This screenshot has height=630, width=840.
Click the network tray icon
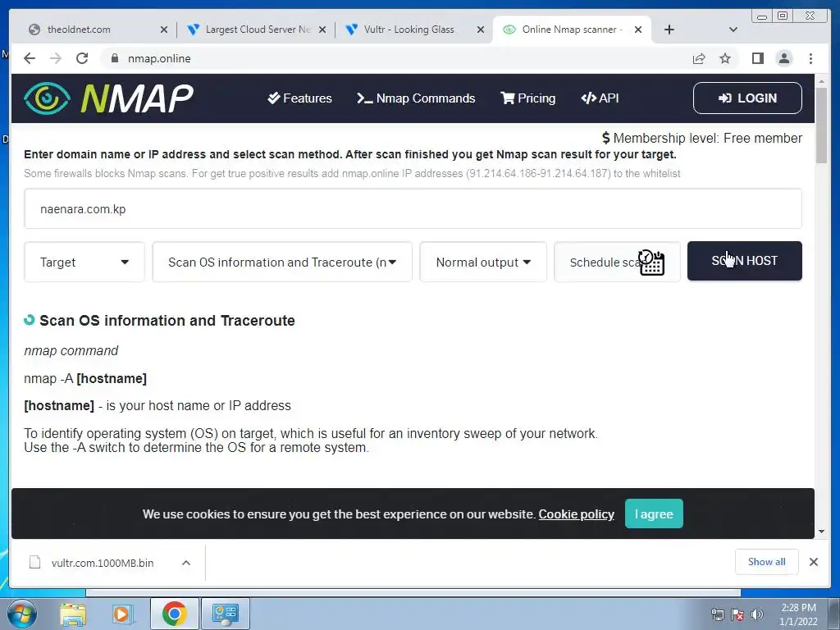717,614
